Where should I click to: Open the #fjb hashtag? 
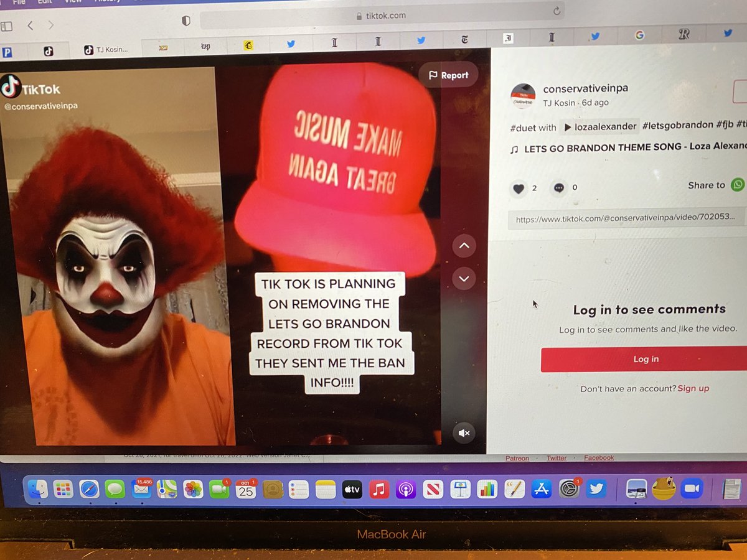[x=725, y=124]
